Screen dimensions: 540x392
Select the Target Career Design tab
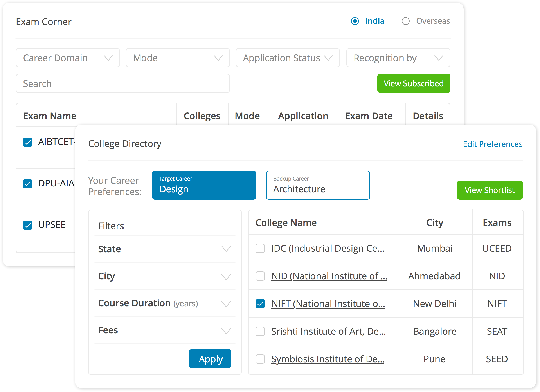tap(204, 185)
